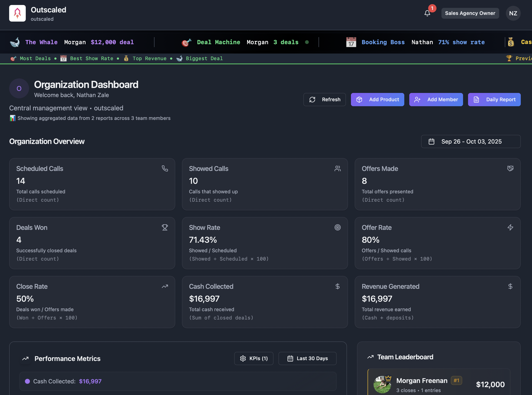Screen dimensions: 532x395
Task: Click the dollar icon on Cash Collected card
Action: pos(337,286)
